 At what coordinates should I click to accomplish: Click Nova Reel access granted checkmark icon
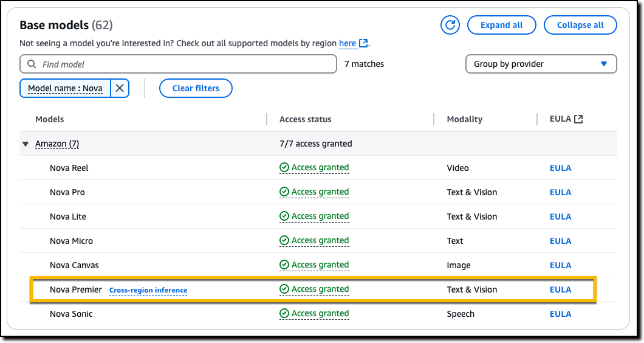click(284, 168)
